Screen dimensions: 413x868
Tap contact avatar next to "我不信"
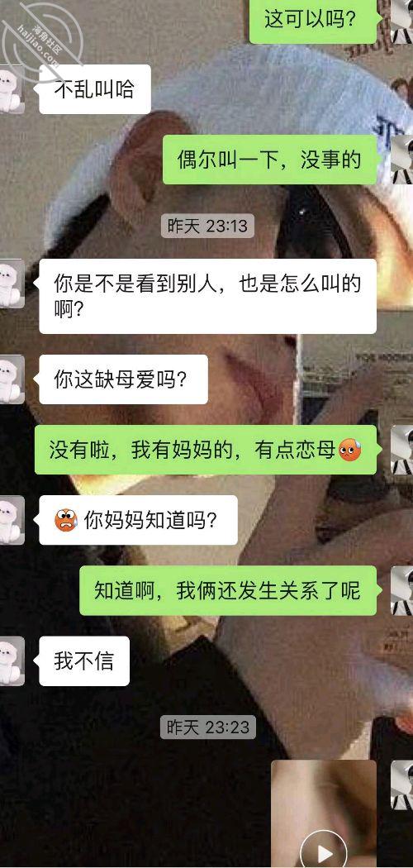(x=12, y=661)
